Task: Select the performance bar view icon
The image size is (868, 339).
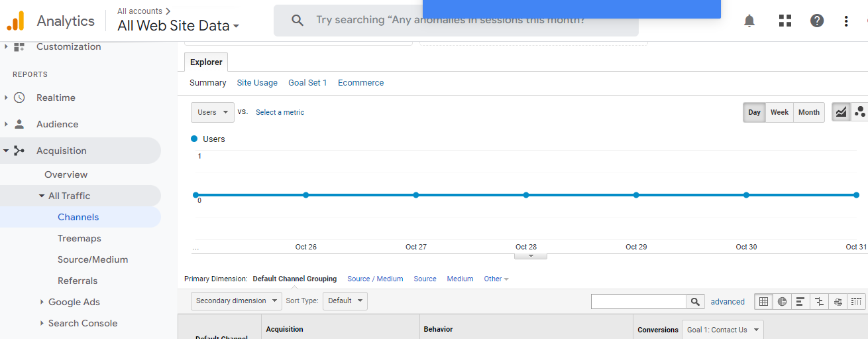Action: (800, 302)
